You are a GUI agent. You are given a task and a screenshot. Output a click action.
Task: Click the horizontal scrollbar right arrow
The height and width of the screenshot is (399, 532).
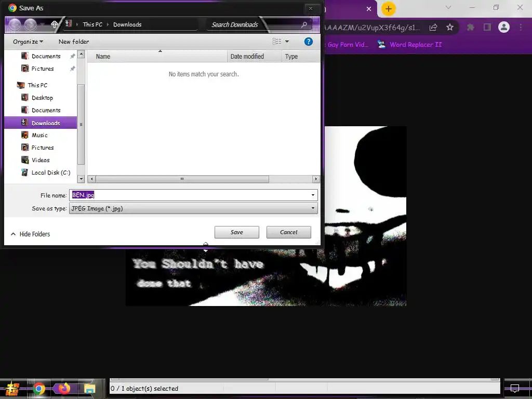[316, 179]
